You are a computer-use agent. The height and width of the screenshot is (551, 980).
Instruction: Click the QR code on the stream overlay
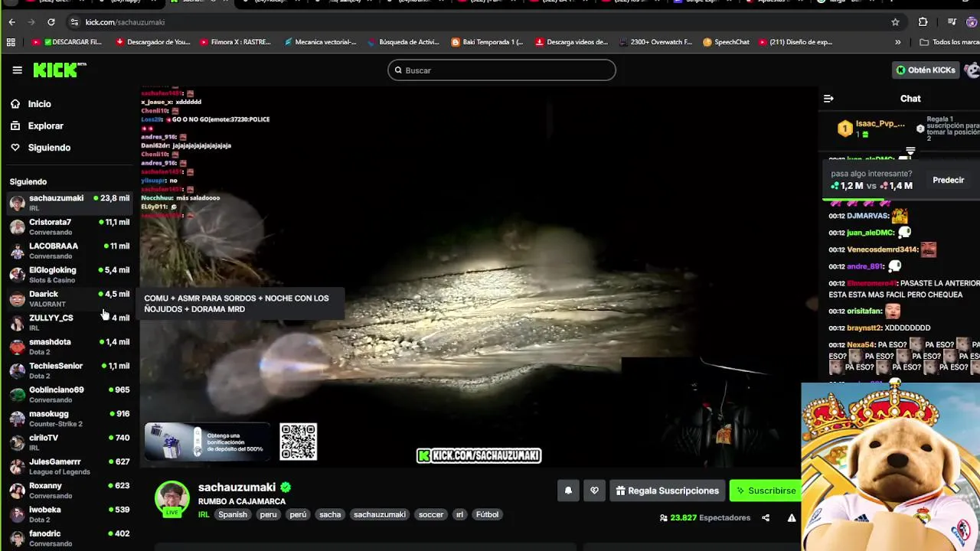(298, 442)
